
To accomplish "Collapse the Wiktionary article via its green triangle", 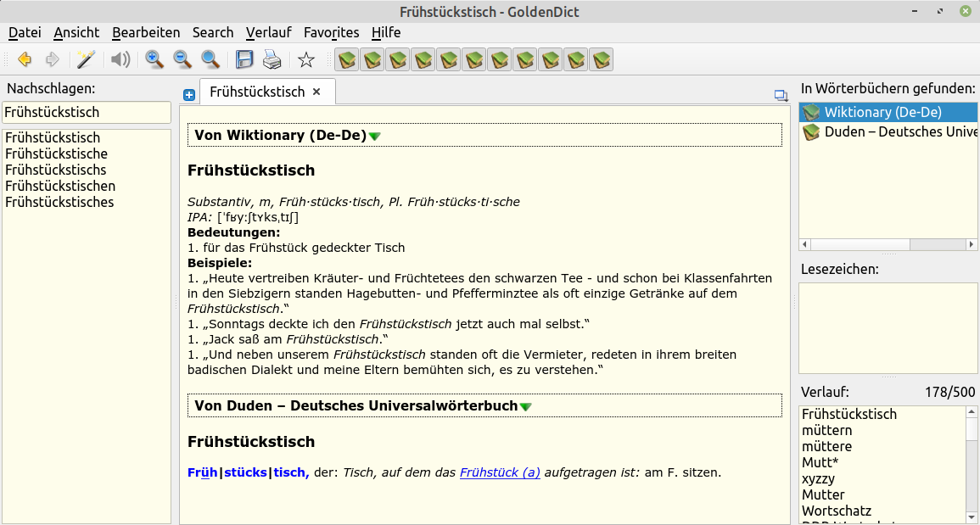I will coord(377,134).
